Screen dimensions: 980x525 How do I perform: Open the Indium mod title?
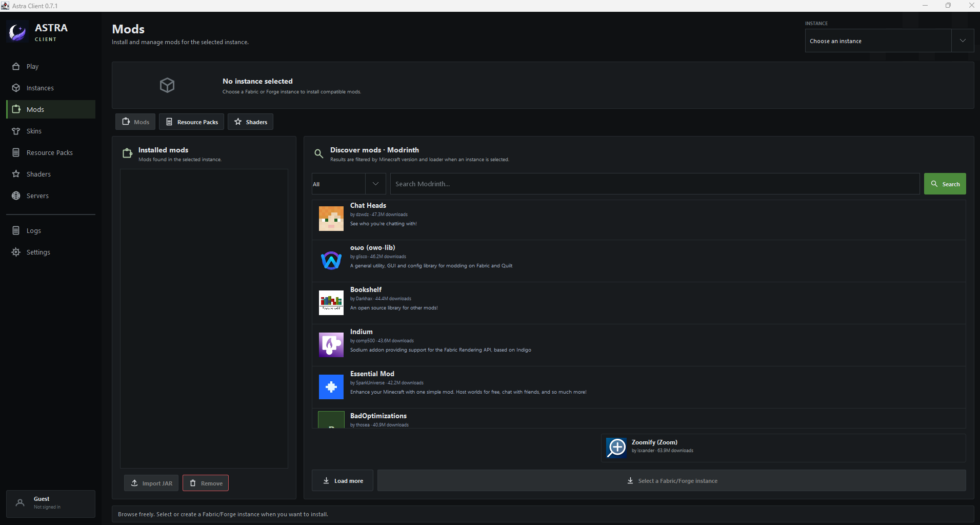362,332
